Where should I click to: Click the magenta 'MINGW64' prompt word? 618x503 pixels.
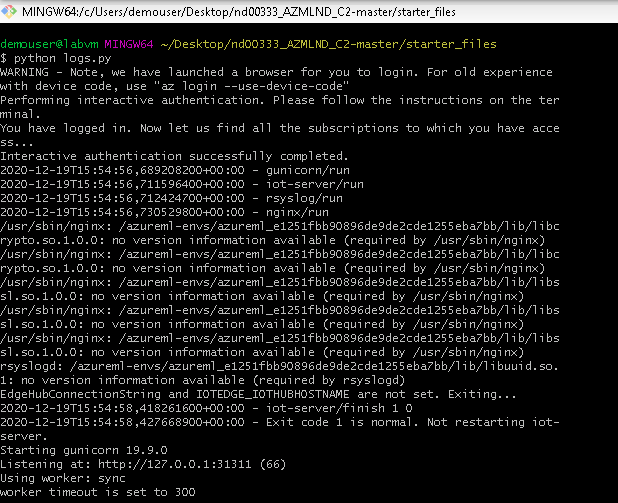click(x=129, y=44)
